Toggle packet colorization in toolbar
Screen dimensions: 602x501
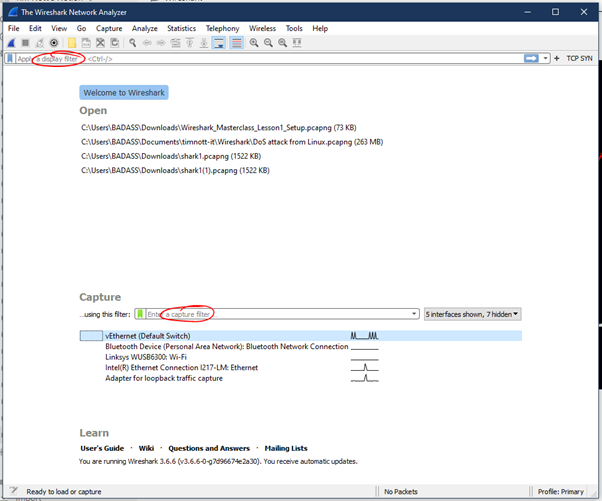[x=237, y=43]
